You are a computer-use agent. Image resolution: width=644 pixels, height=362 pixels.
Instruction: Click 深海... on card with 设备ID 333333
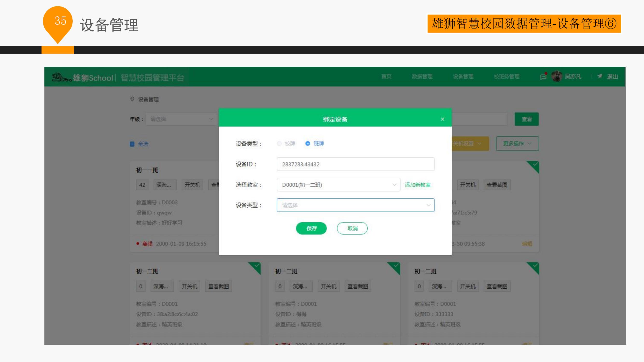click(440, 286)
